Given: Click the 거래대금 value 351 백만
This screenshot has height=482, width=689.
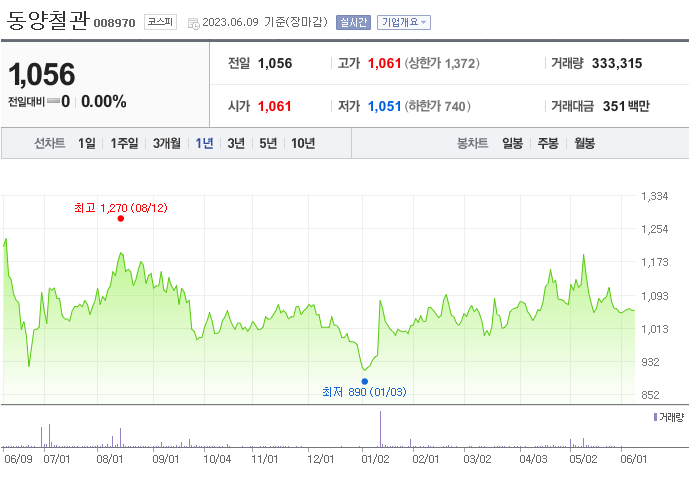Looking at the screenshot, I should [x=626, y=106].
